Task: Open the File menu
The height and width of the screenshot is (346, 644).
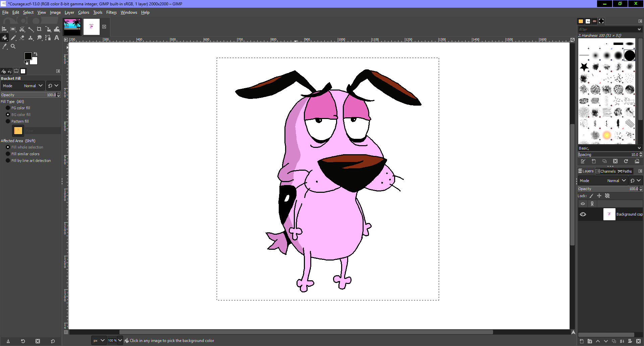Action: [x=5, y=12]
